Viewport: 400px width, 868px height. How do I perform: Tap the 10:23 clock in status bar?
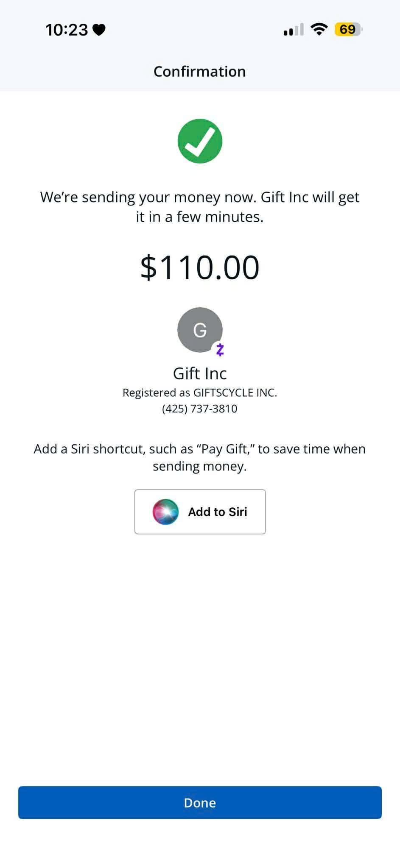(67, 30)
